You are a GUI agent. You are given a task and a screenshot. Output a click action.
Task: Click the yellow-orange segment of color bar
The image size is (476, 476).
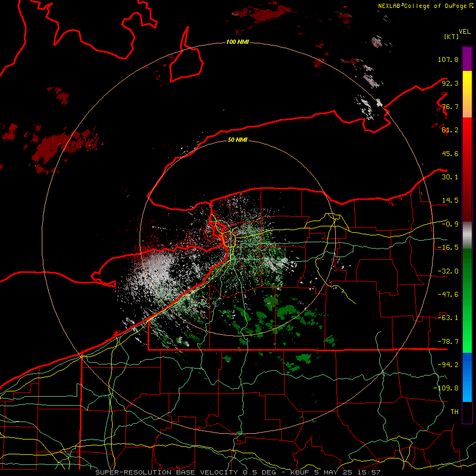[467, 94]
